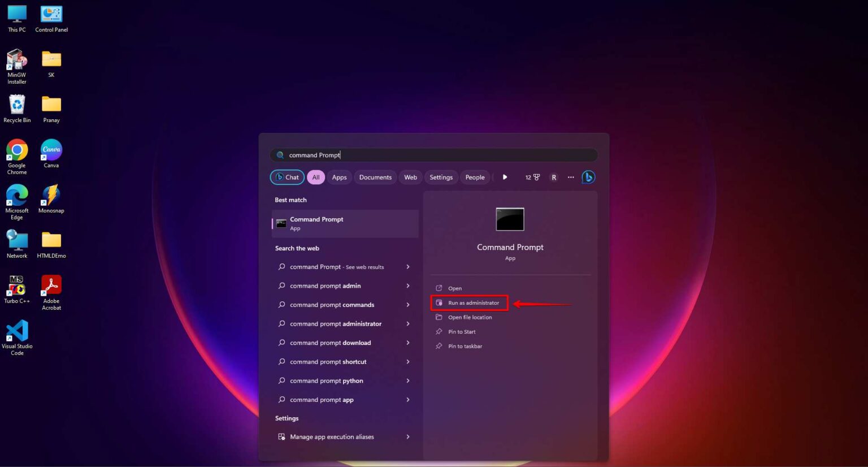Open search options via ellipsis icon
The height and width of the screenshot is (467, 868).
click(571, 177)
